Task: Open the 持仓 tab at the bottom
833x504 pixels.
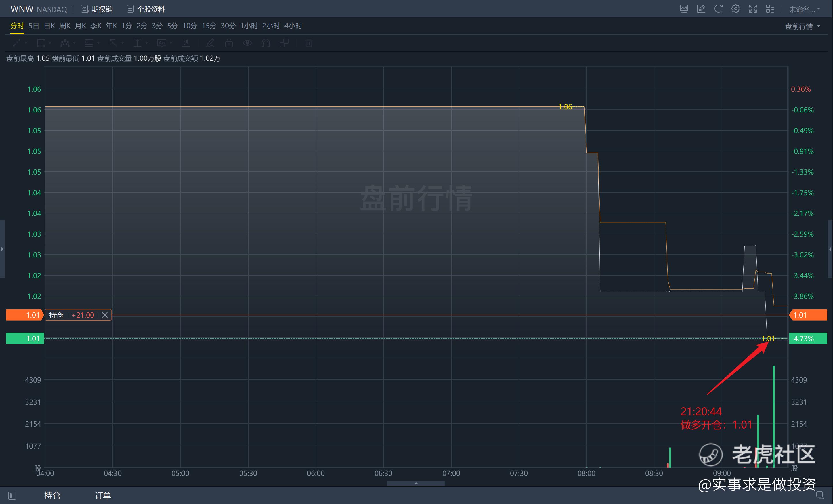Action: 52,496
